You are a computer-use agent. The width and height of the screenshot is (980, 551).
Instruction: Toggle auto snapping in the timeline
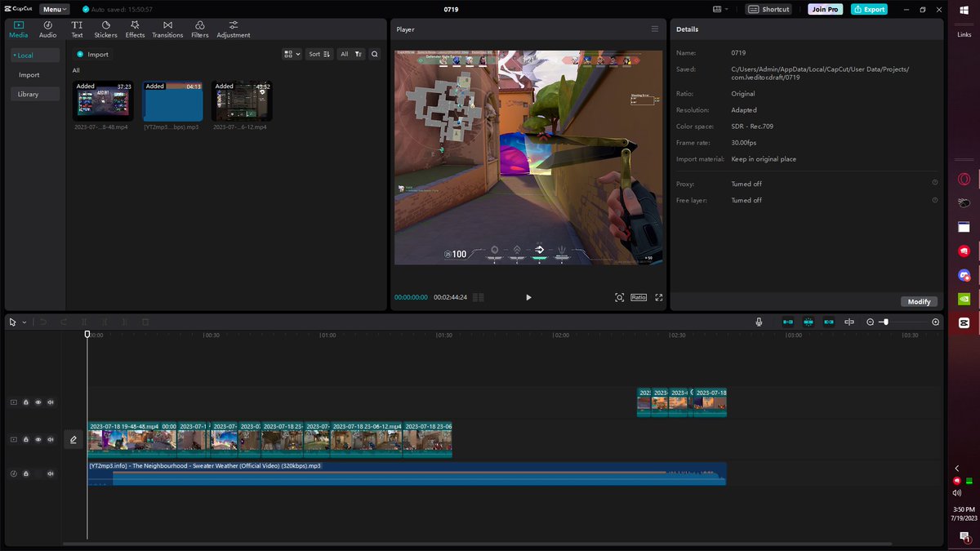click(x=808, y=322)
